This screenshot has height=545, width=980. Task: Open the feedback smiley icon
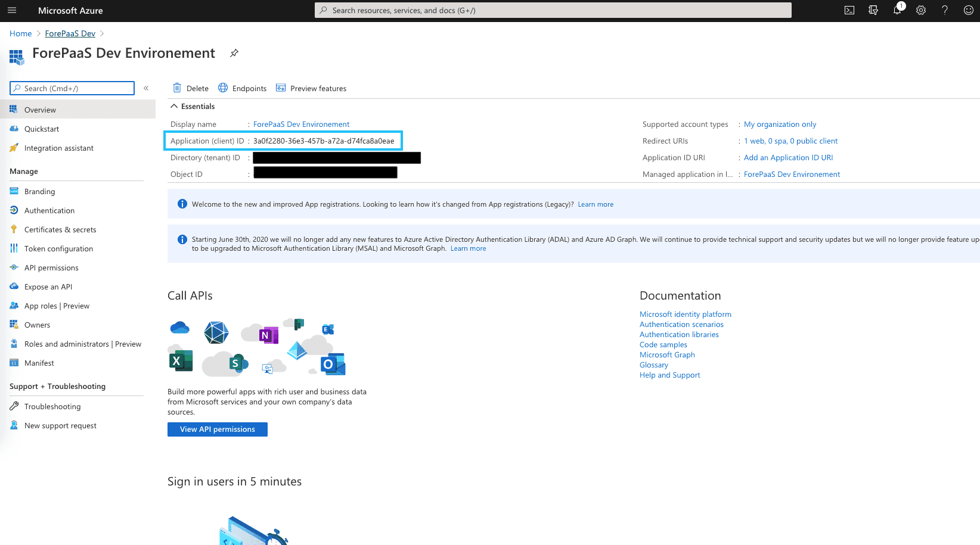click(x=969, y=10)
